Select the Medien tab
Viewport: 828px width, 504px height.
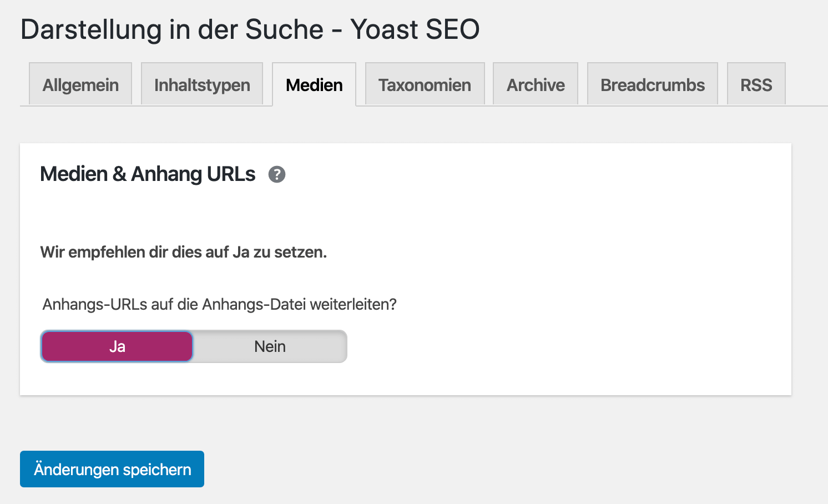click(314, 84)
